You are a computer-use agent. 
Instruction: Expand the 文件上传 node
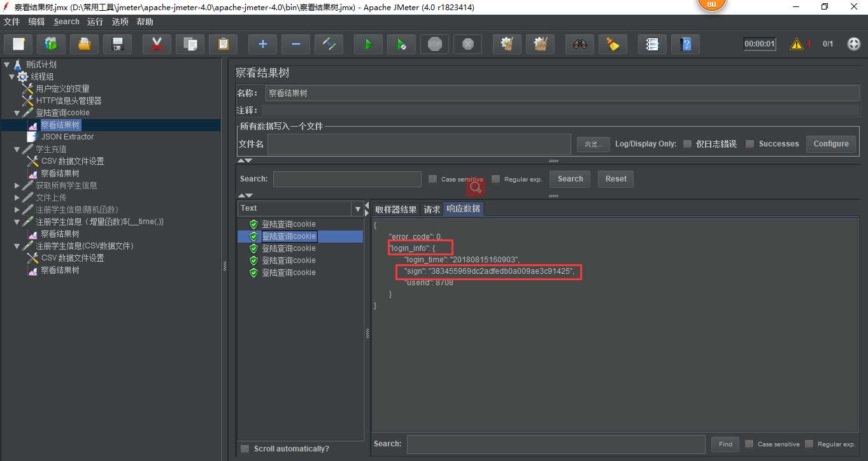click(17, 197)
